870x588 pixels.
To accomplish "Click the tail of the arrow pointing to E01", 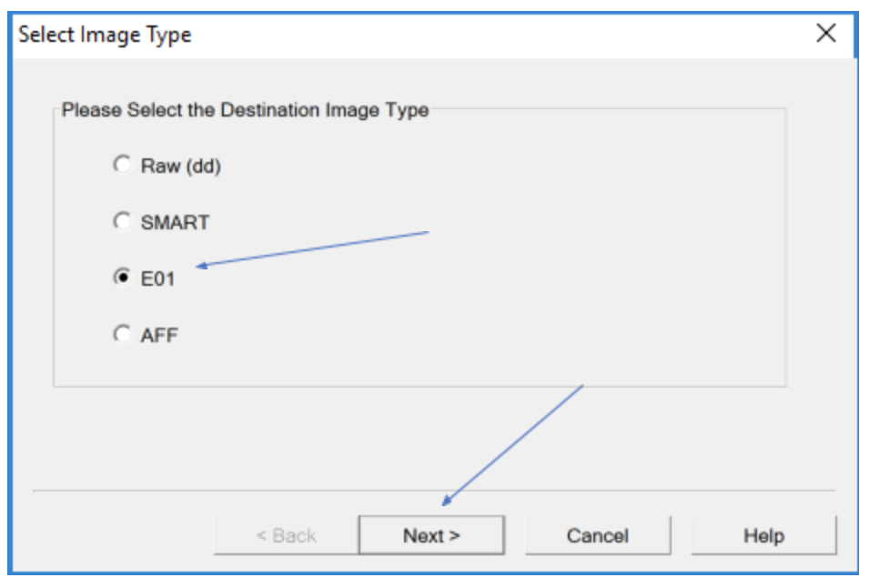I will (x=426, y=233).
